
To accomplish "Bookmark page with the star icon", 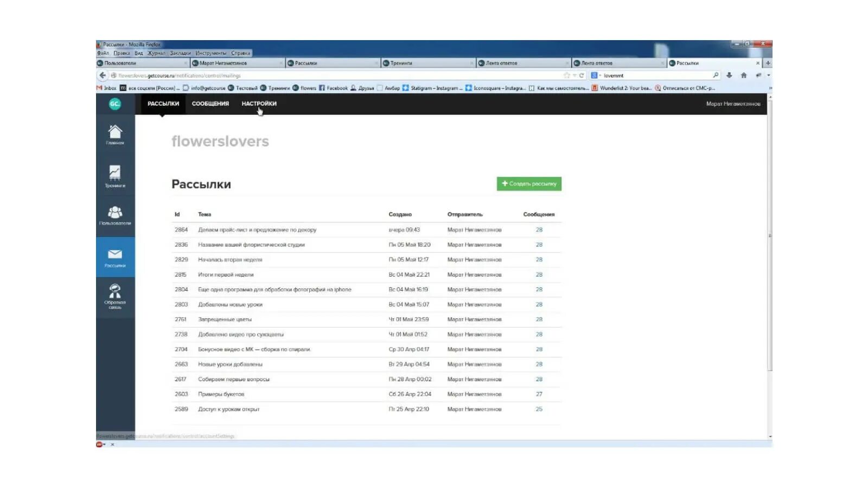I will click(x=567, y=75).
